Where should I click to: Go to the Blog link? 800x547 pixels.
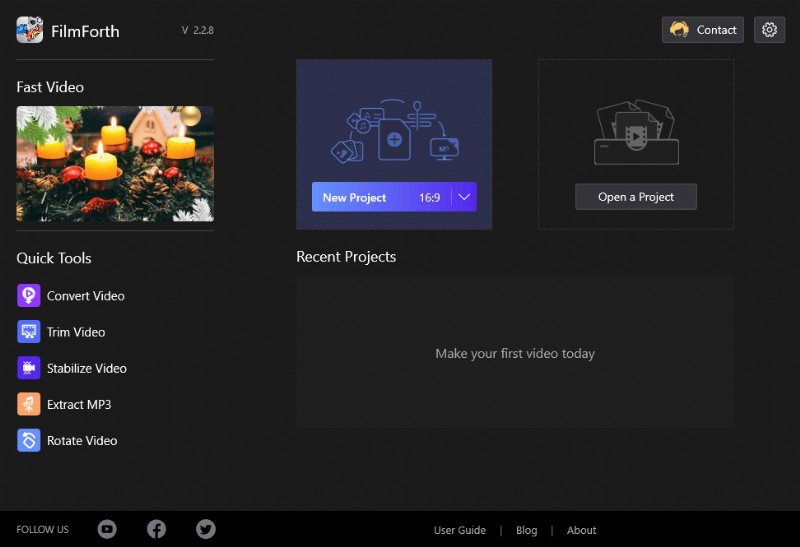[x=527, y=530]
